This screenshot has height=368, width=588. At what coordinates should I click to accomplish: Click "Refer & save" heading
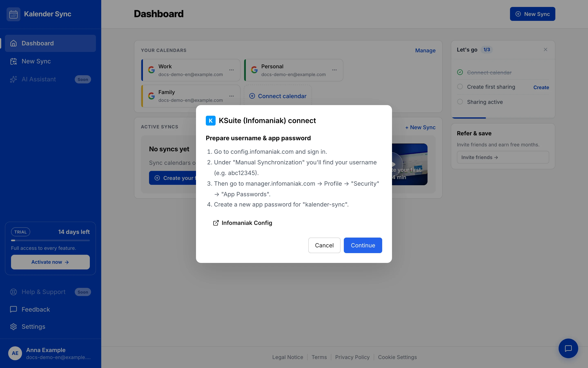[474, 133]
